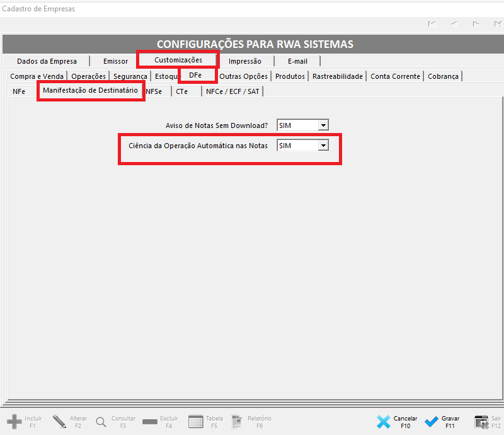Switch to the CTe sub-tab
This screenshot has height=435, width=504.
click(181, 91)
